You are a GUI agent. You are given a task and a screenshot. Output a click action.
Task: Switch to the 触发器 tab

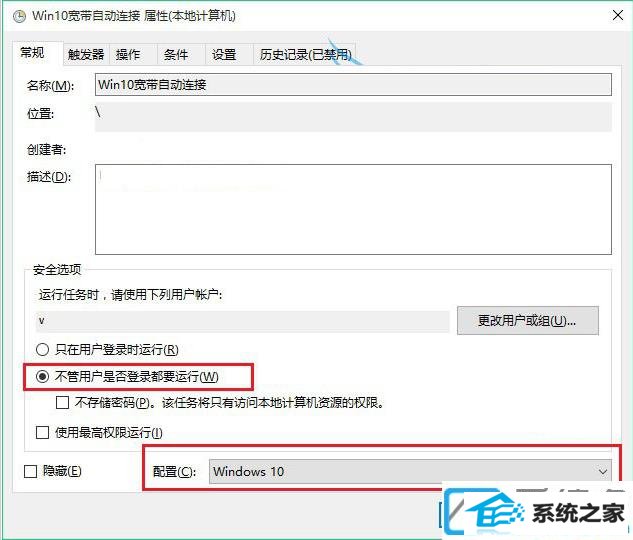pos(86,54)
